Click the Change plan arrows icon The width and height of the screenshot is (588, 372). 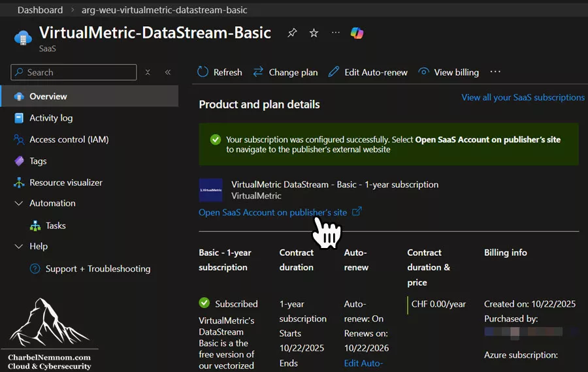[x=258, y=72]
